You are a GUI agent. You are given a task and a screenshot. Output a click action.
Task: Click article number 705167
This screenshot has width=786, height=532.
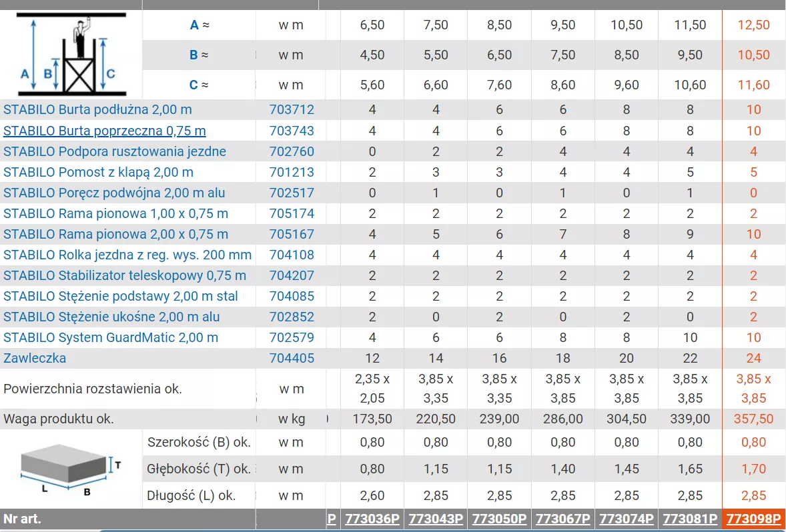tap(292, 235)
